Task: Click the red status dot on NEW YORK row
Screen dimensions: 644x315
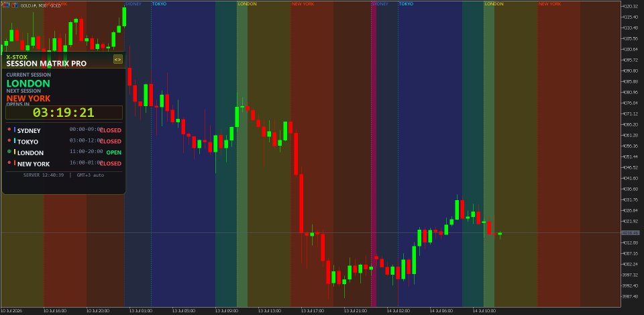Action: [x=9, y=163]
